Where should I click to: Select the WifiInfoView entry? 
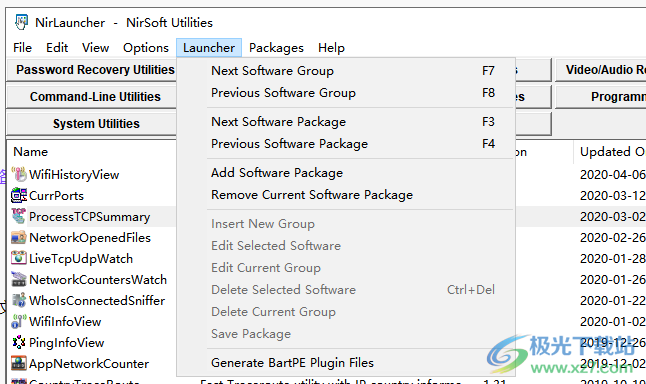coord(65,322)
